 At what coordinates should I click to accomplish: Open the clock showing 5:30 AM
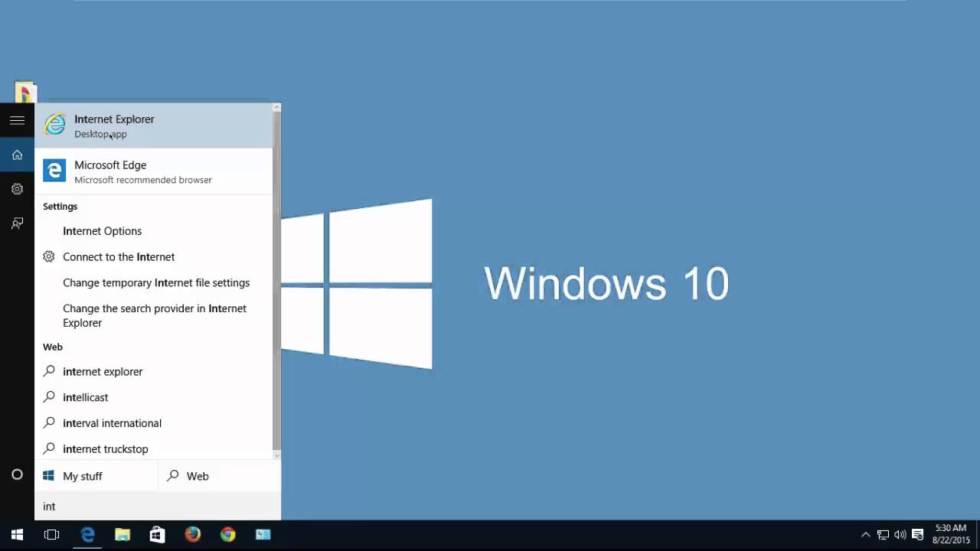(x=950, y=534)
